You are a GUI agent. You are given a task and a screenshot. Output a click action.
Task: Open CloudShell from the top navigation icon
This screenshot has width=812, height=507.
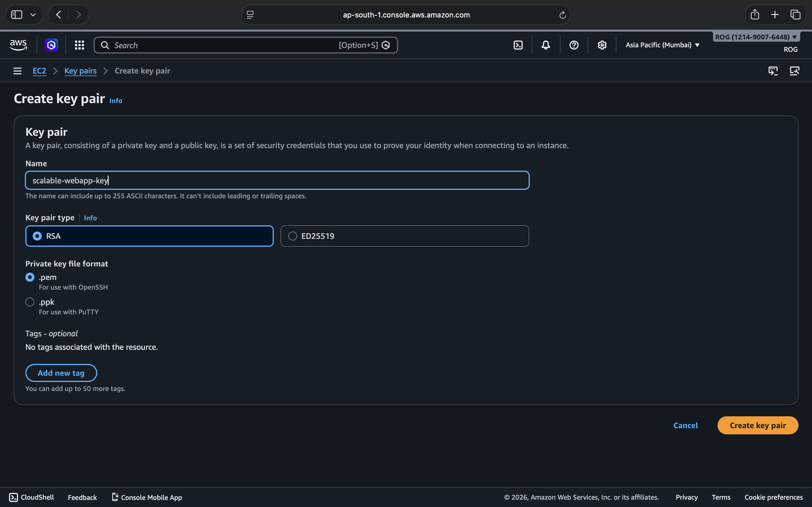point(518,45)
